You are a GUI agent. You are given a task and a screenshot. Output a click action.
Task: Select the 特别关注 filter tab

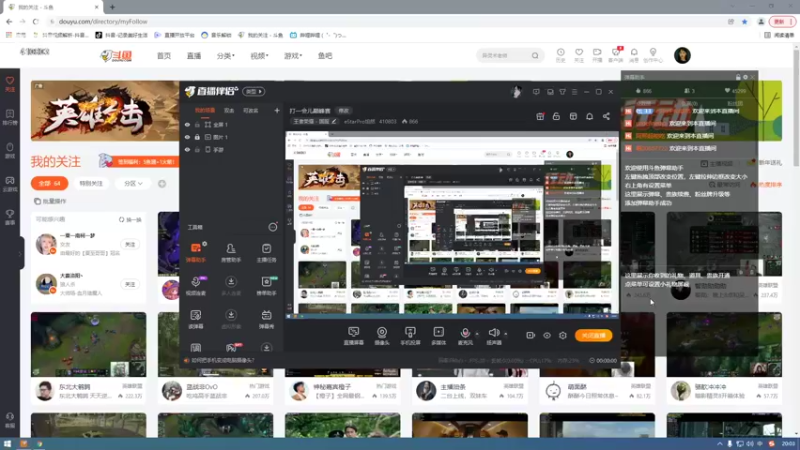(91, 183)
